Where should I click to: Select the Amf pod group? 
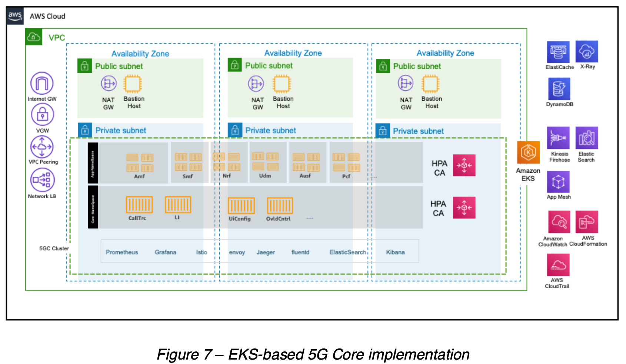[x=140, y=163]
